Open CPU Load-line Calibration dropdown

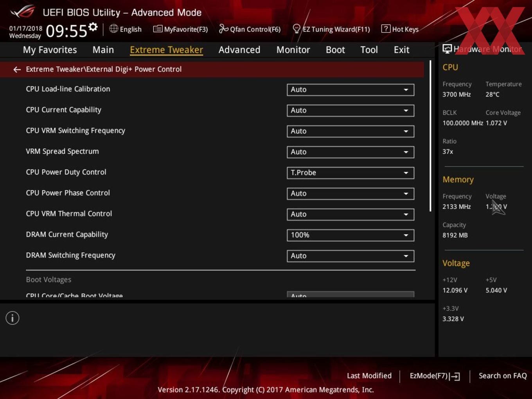click(350, 90)
